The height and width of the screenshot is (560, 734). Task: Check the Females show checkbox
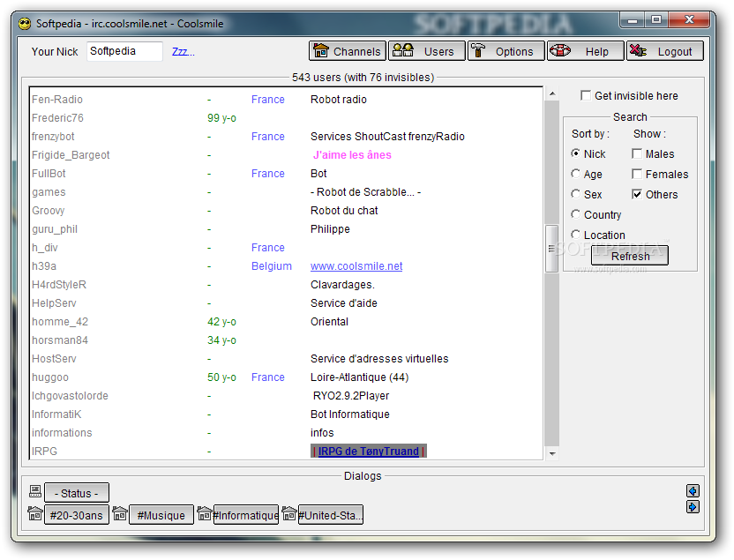pos(637,174)
